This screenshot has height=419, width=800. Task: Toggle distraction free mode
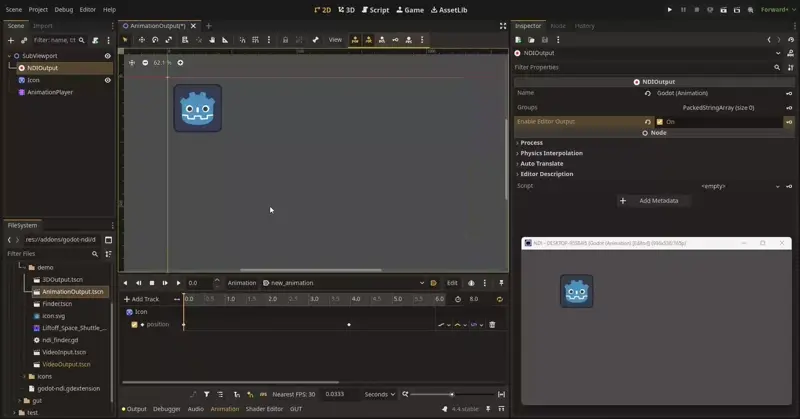(x=503, y=26)
